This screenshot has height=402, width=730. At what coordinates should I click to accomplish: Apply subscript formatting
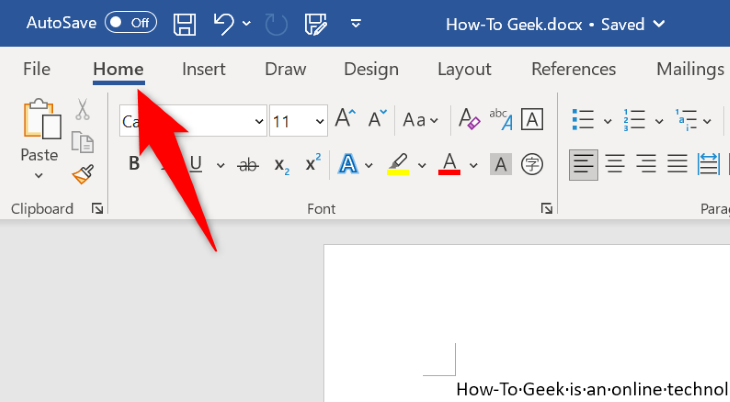[282, 164]
